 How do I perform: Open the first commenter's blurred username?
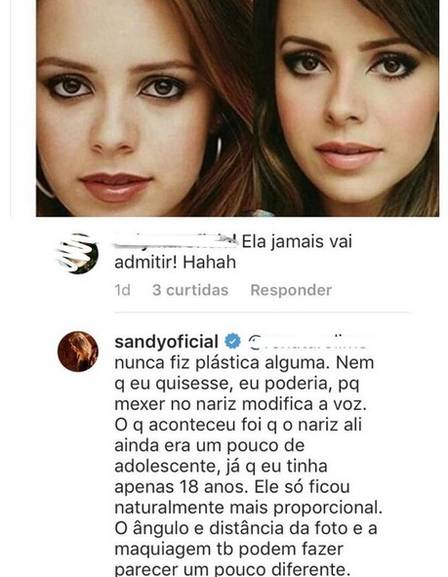(175, 240)
